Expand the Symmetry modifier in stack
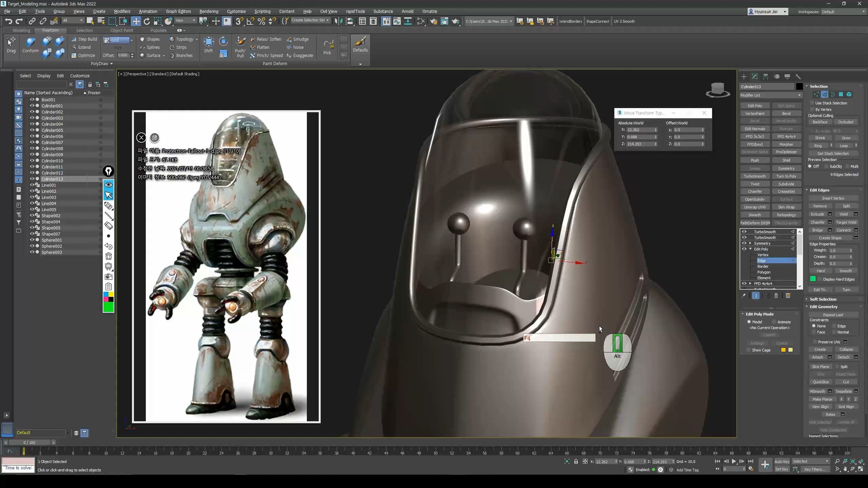 (750, 243)
